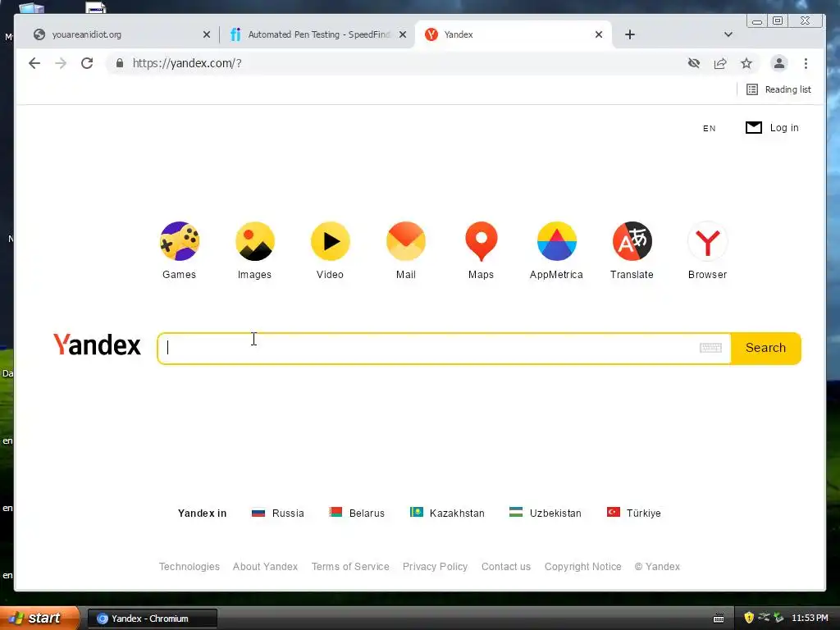Open Yandex in Russia link
This screenshot has width=840, height=630.
[x=278, y=514]
